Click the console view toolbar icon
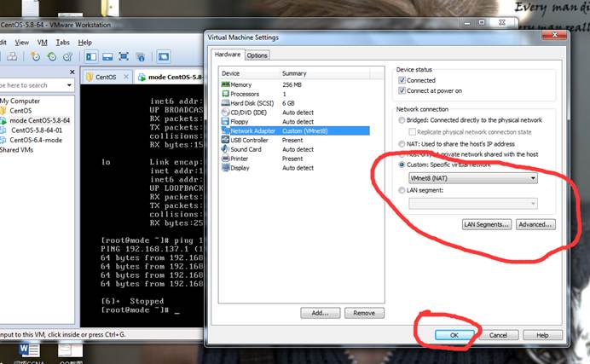 pyautogui.click(x=164, y=57)
